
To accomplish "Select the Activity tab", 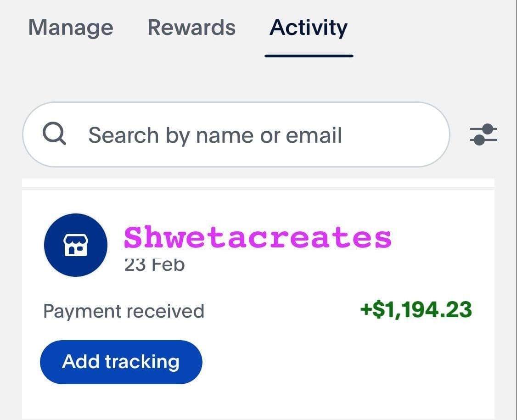I will 308,28.
